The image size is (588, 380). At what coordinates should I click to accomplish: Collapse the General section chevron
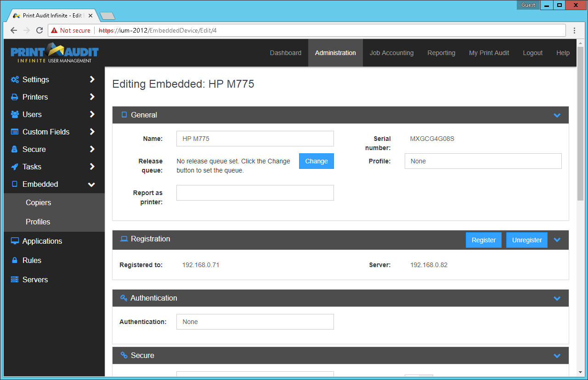557,115
